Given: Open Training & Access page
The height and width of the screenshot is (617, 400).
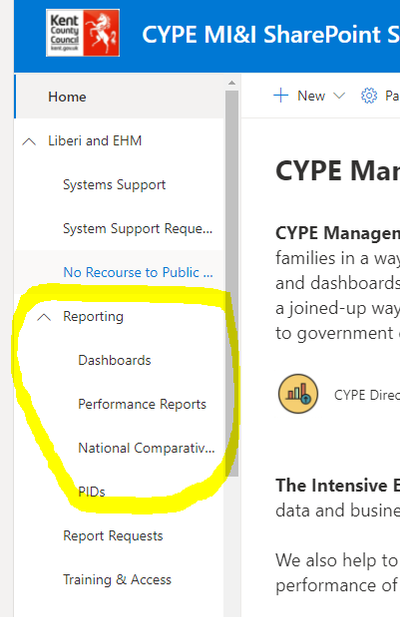Looking at the screenshot, I should (x=117, y=580).
